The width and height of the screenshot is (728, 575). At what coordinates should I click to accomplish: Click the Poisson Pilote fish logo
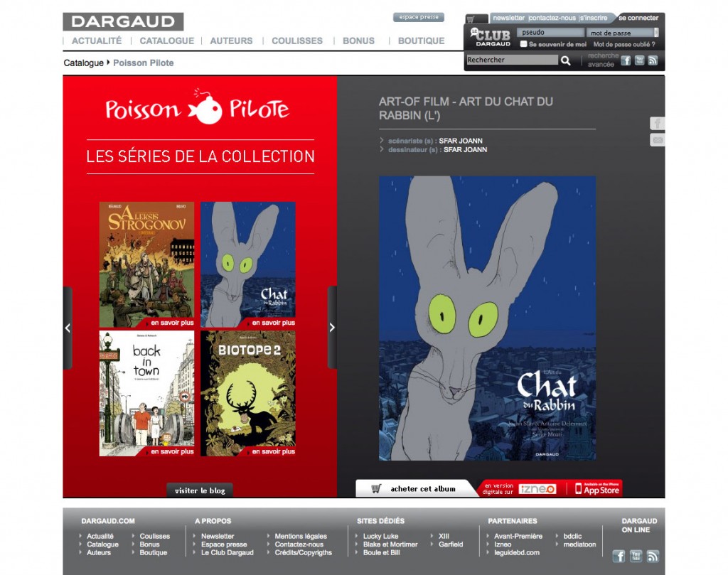tap(205, 107)
